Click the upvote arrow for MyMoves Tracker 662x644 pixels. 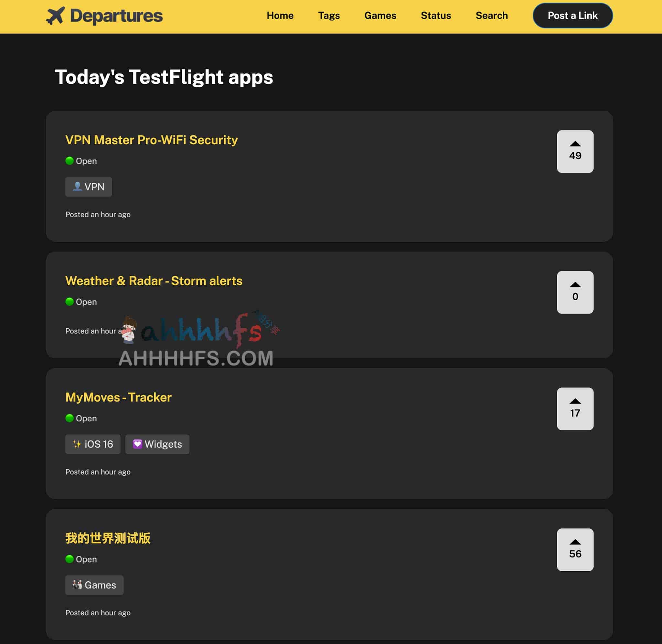574,402
